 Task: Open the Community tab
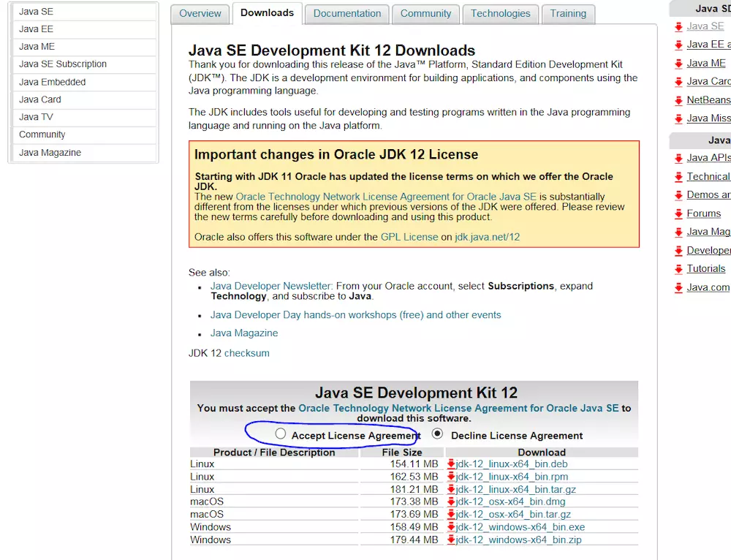(425, 13)
